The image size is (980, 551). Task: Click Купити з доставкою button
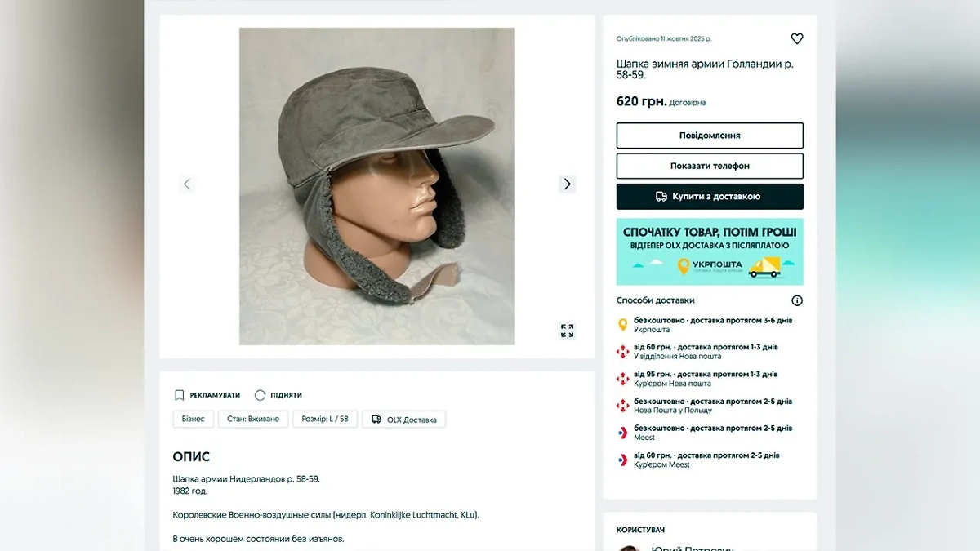coord(710,197)
